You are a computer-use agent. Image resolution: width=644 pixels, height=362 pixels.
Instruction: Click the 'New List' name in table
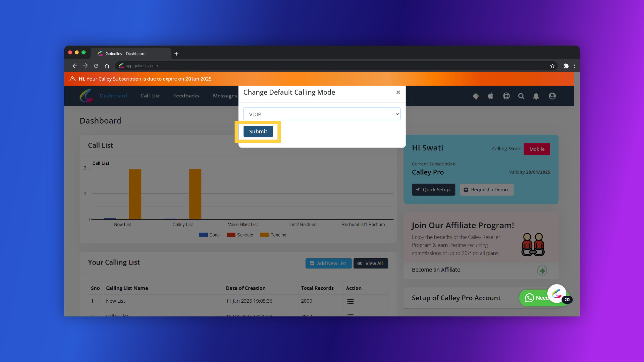(x=115, y=301)
